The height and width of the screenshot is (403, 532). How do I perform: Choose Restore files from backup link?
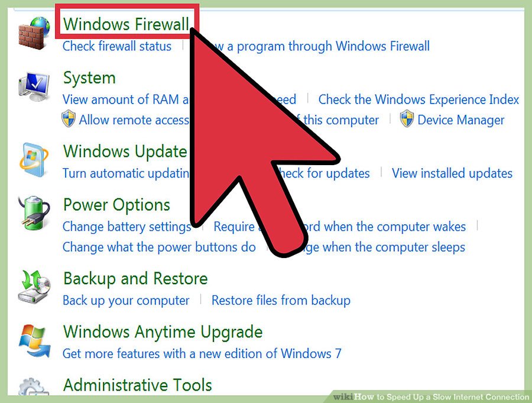(x=281, y=301)
